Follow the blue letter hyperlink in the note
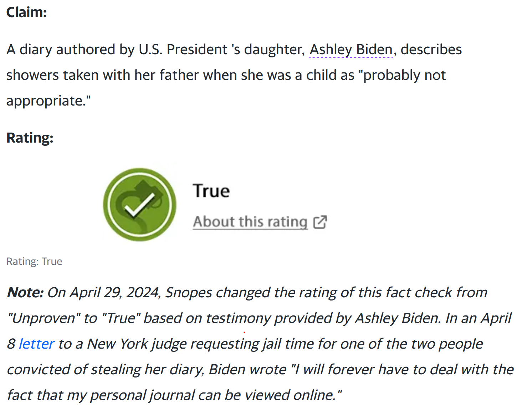This screenshot has width=532, height=416. [36, 344]
